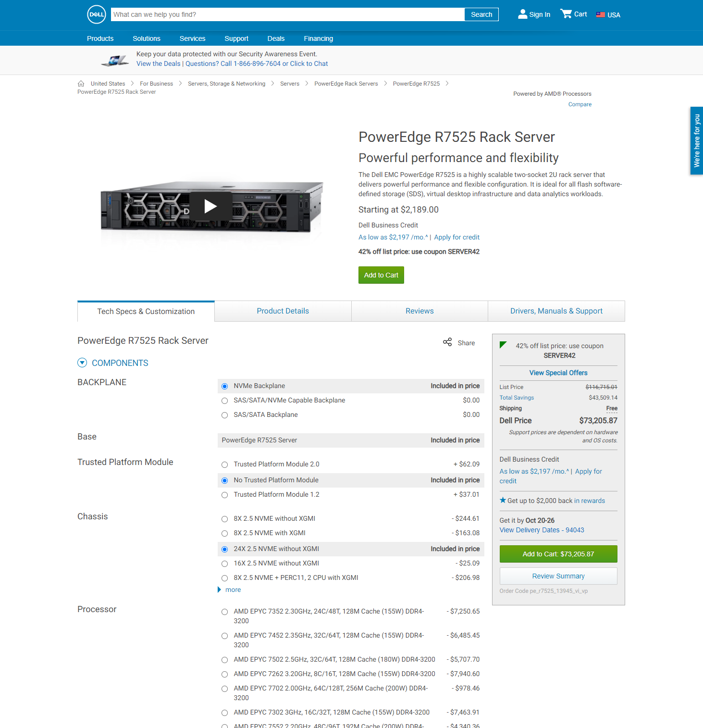Select SAS/SATA/NVMe Capable Backplane option
Viewport: 703px width, 728px height.
[224, 401]
